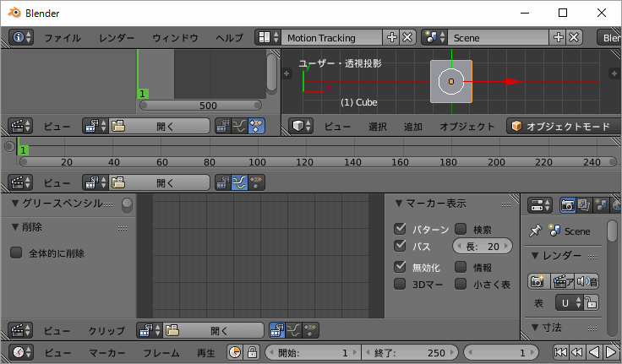Screen dimensions: 622x364
Task: Toggle the timeline preview range lock icon
Action: pos(252,352)
